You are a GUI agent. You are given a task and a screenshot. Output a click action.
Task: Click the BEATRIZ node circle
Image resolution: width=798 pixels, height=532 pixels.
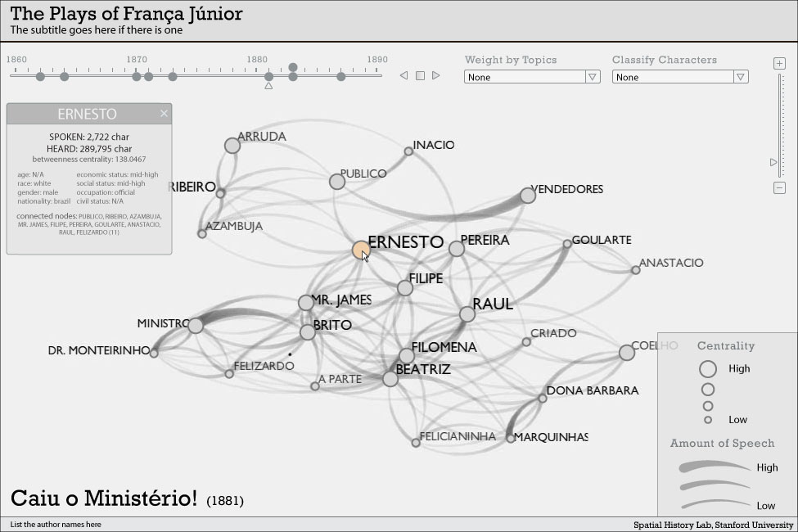coord(390,378)
